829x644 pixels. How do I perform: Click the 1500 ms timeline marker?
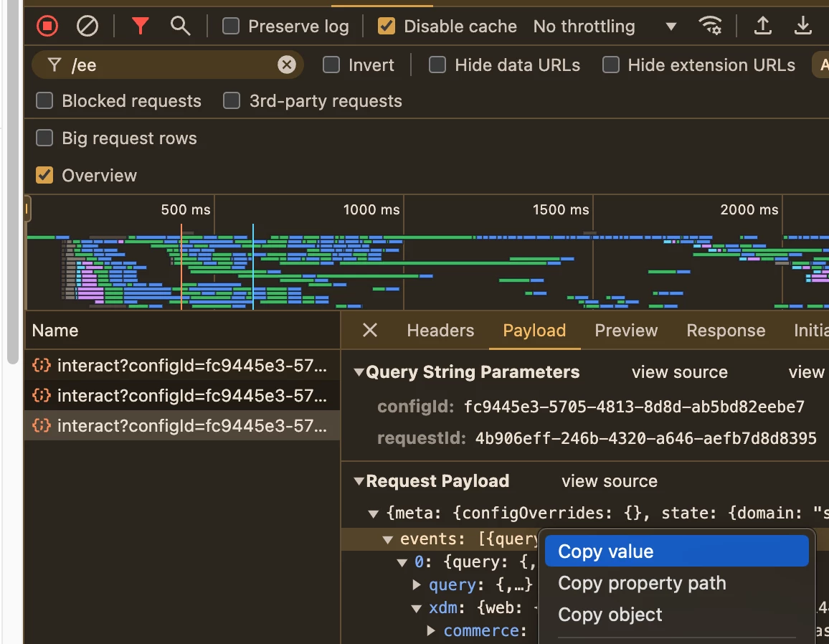pos(560,209)
